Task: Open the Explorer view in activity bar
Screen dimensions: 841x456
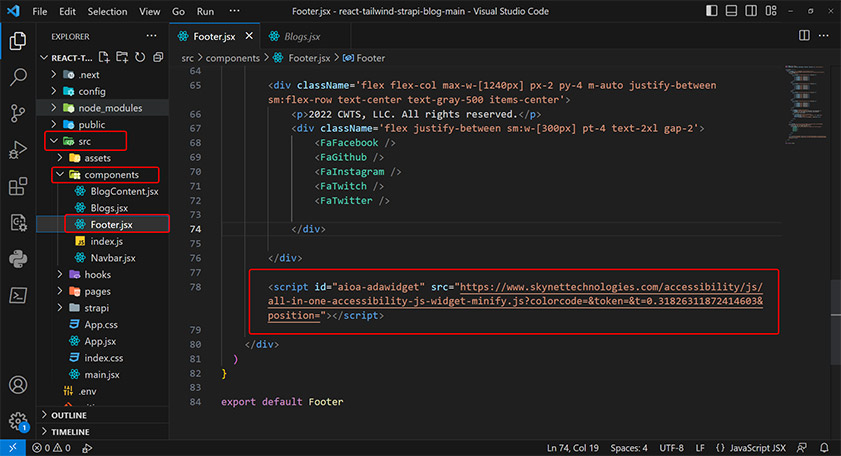Action: coord(18,41)
